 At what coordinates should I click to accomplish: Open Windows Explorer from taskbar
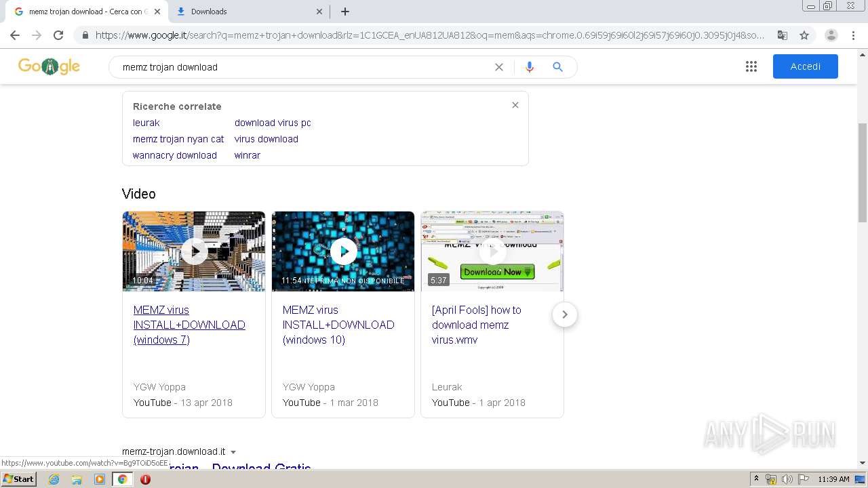pyautogui.click(x=77, y=479)
